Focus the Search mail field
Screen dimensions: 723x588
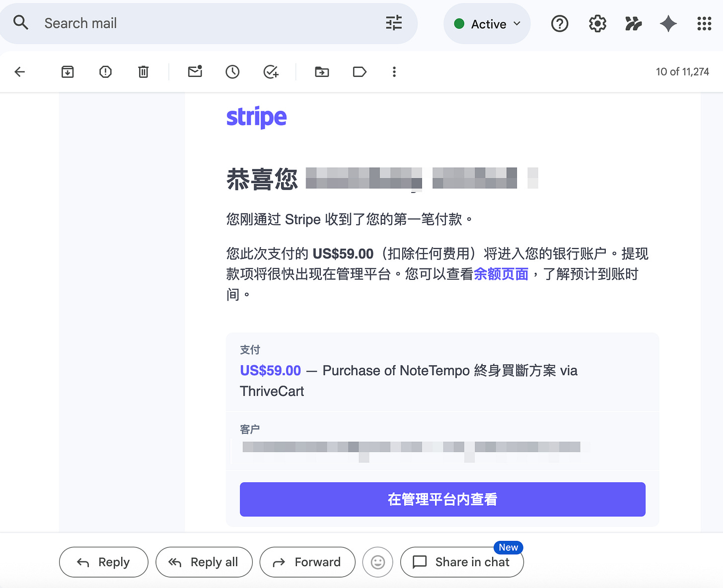[209, 23]
